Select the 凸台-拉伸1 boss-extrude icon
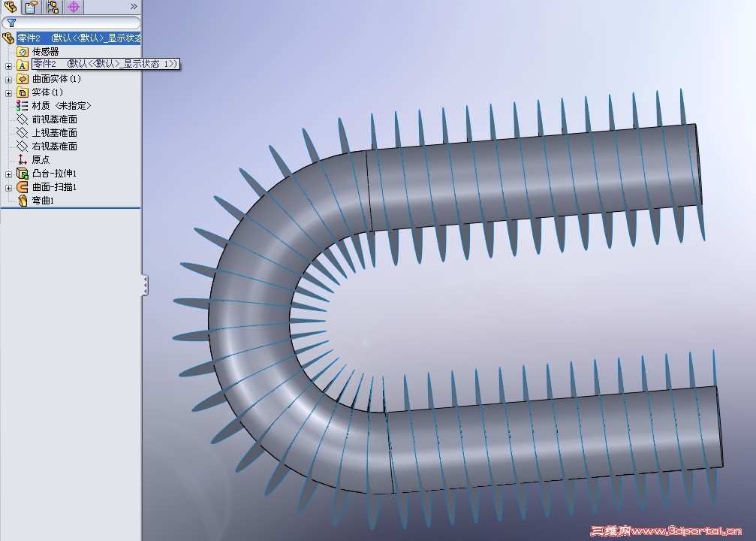The height and width of the screenshot is (541, 756). coord(23,174)
